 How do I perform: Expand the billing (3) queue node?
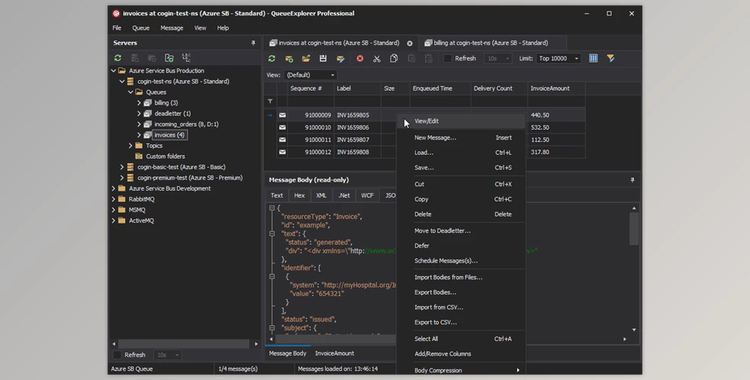[x=139, y=103]
